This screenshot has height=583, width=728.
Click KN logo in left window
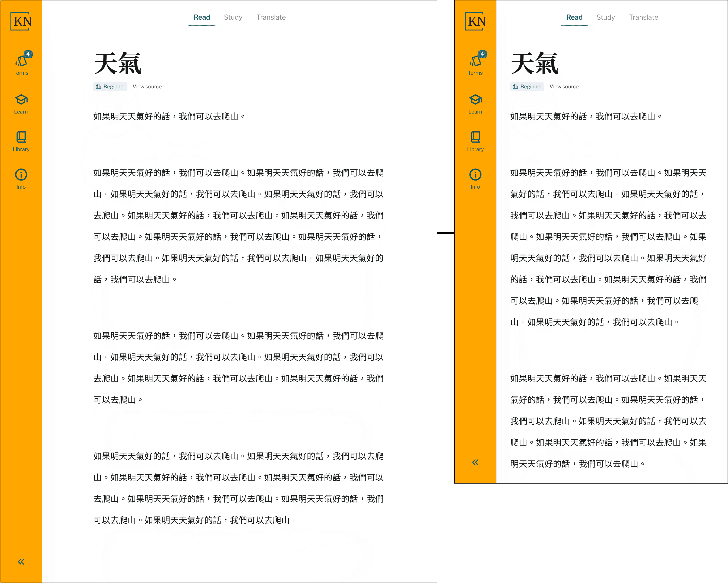pos(21,21)
